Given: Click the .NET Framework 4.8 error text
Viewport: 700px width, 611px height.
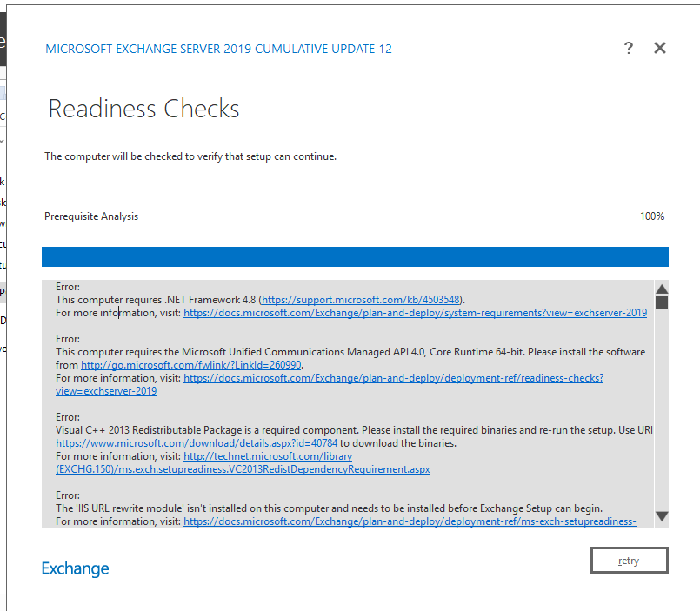Looking at the screenshot, I should point(260,300).
